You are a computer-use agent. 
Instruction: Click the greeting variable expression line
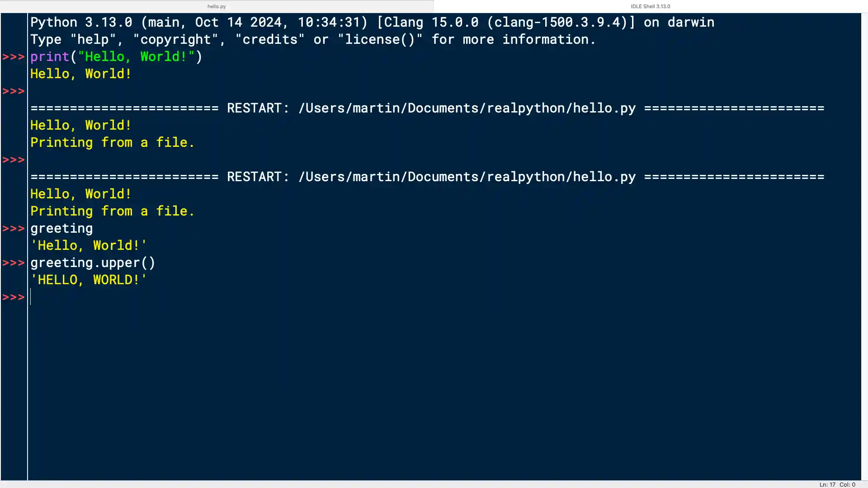pyautogui.click(x=61, y=228)
